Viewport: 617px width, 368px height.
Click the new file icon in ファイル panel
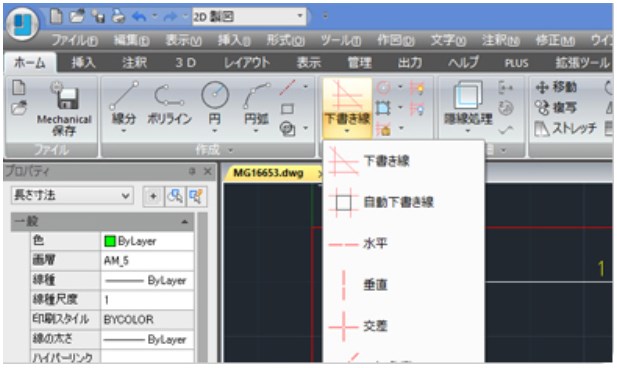[x=18, y=87]
